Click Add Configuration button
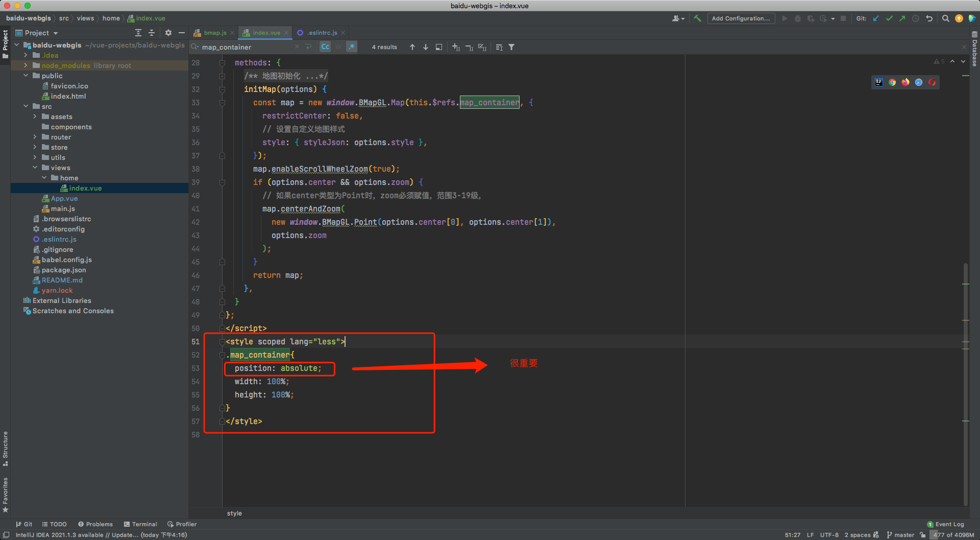Image resolution: width=980 pixels, height=540 pixels. (741, 18)
